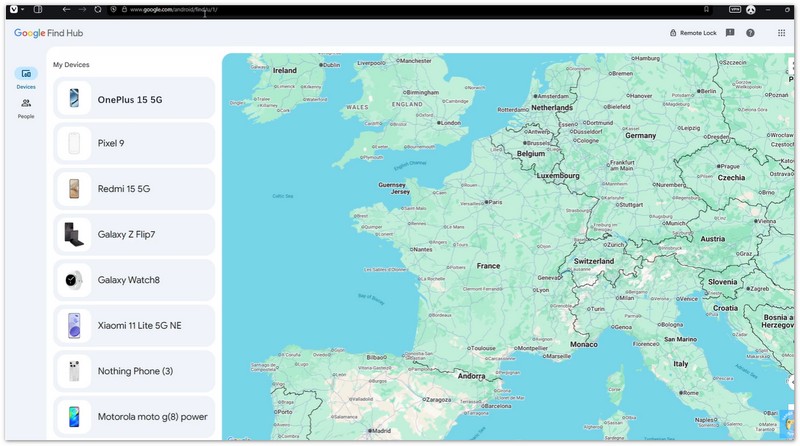Open the Help question mark icon
The width and height of the screenshot is (800, 446).
(x=750, y=33)
